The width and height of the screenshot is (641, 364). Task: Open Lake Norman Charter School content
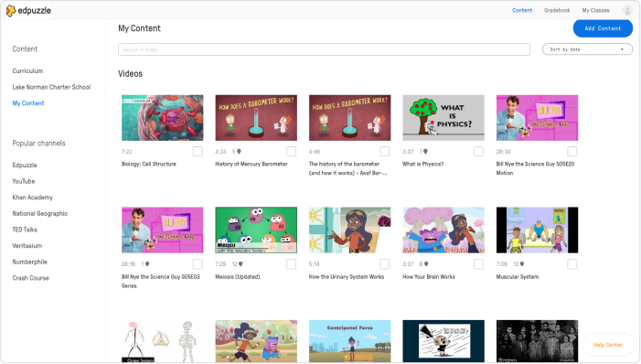(x=51, y=87)
